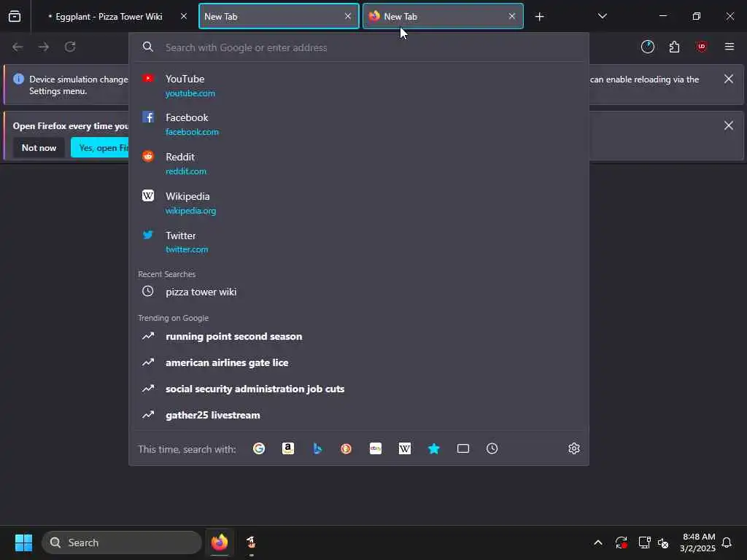Reload the page with the refresh icon
The image size is (747, 560).
[x=70, y=47]
